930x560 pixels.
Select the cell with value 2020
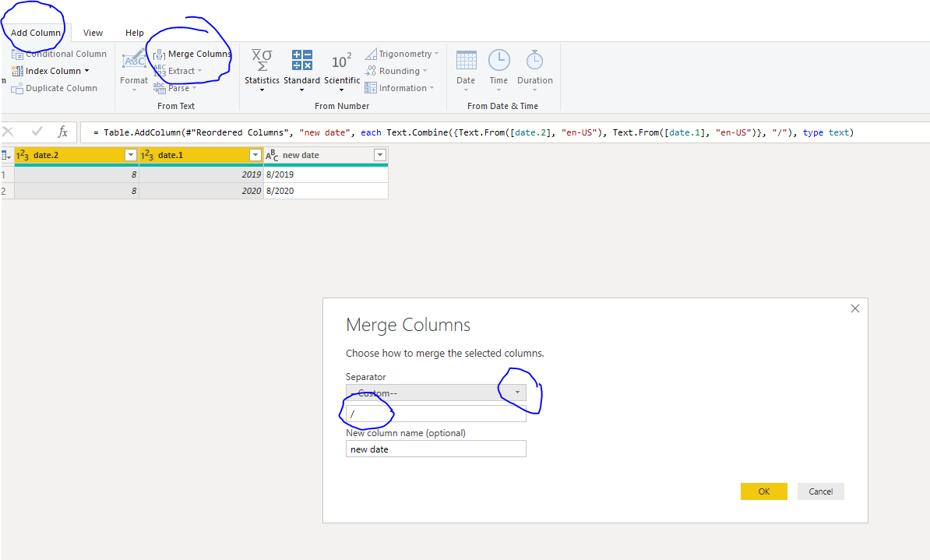point(201,191)
